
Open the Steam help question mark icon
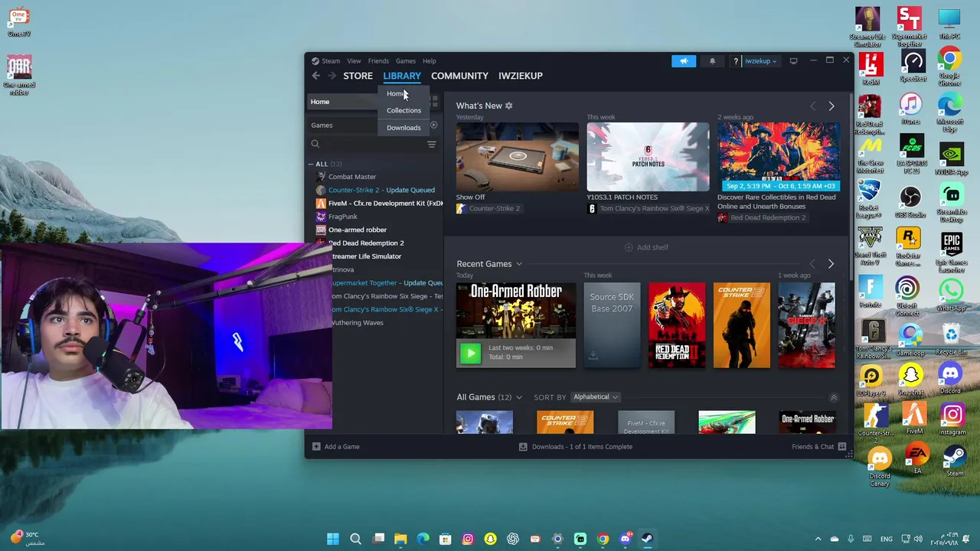pyautogui.click(x=736, y=61)
